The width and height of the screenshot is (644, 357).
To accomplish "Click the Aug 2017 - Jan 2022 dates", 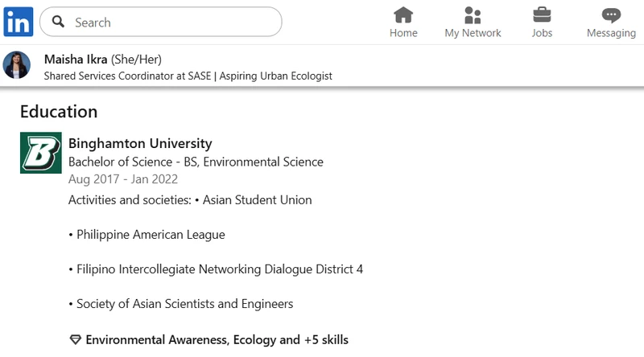I will tap(123, 179).
